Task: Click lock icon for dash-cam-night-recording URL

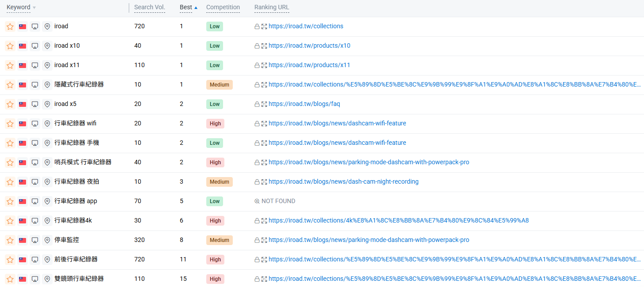Action: coord(257,182)
